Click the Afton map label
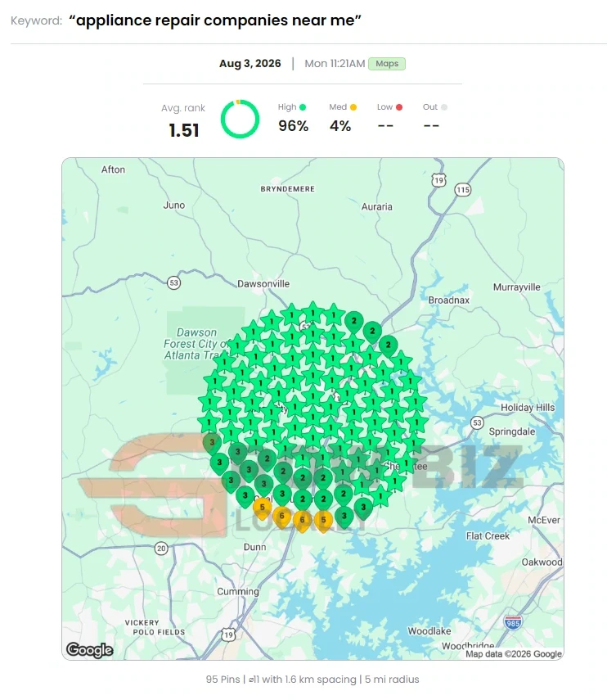Image resolution: width=607 pixels, height=700 pixels. [113, 169]
